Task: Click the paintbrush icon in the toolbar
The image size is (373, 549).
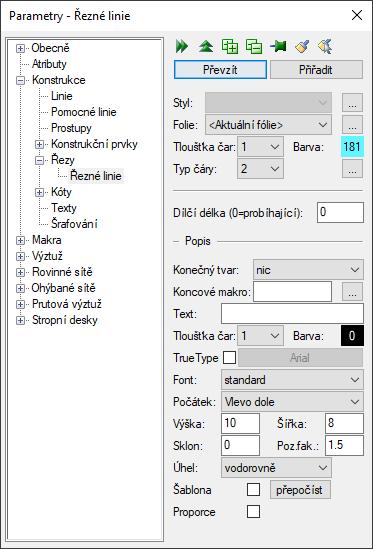Action: [302, 46]
